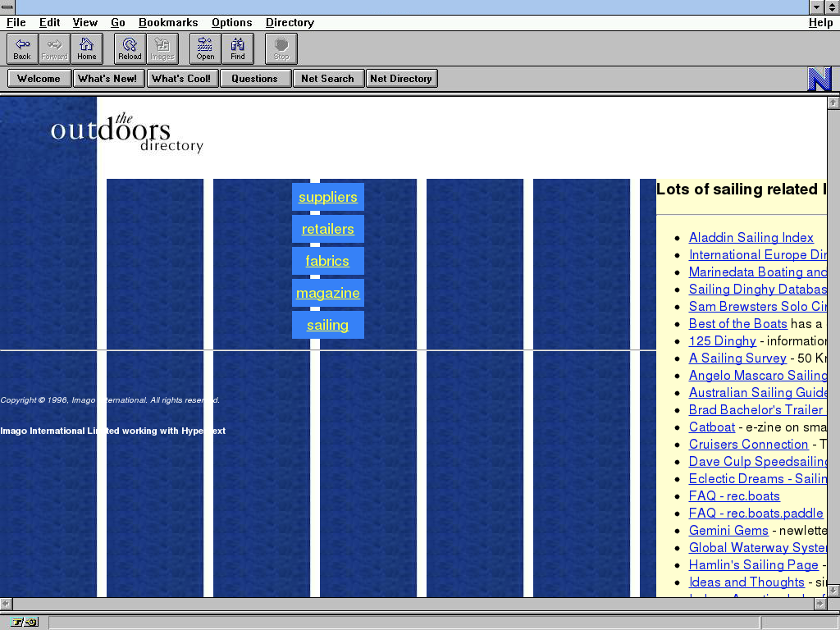Click the Stop loading icon
This screenshot has height=630, width=840.
point(281,48)
